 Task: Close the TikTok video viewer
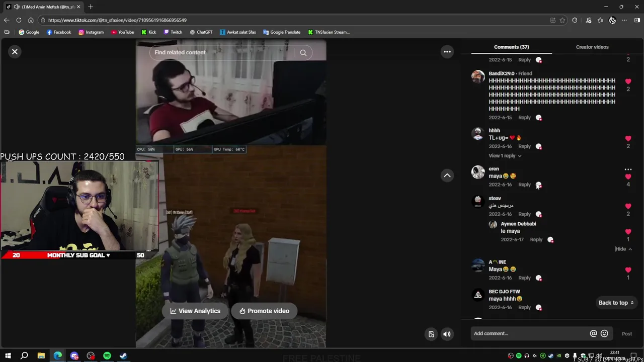coord(15,51)
